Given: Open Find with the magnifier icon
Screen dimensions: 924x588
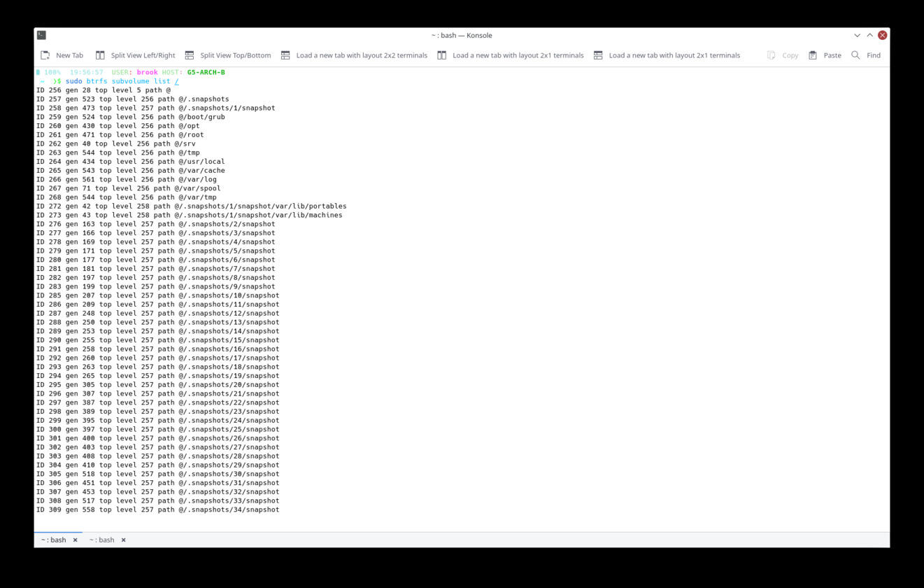Looking at the screenshot, I should click(855, 55).
